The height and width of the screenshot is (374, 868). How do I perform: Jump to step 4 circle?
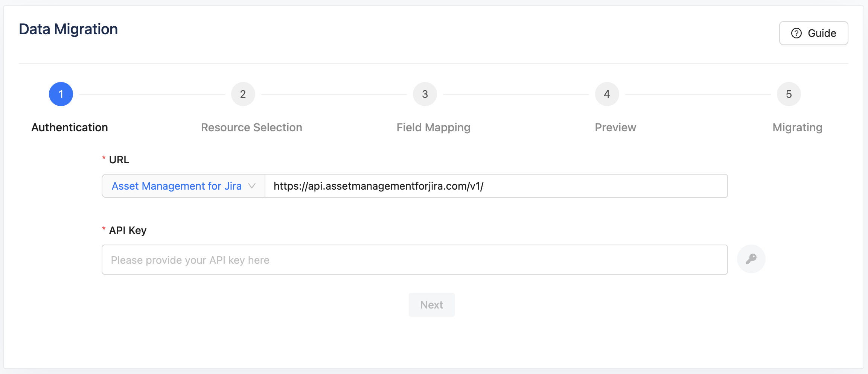607,94
